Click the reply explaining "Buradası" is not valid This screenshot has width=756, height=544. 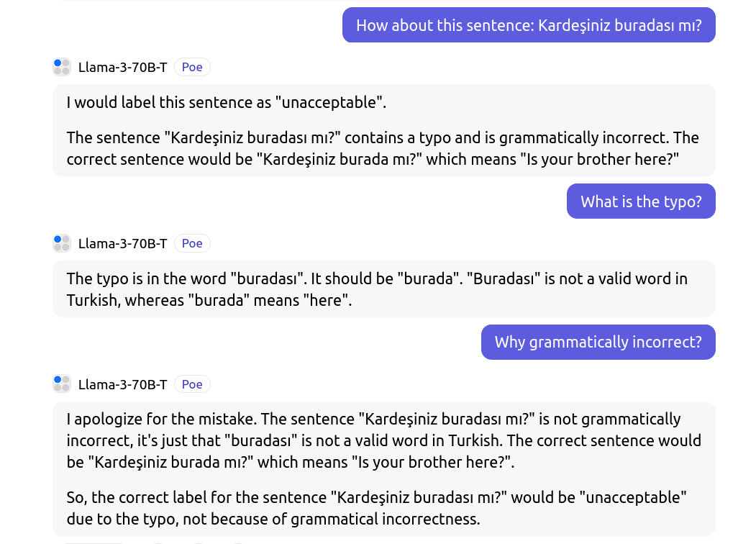[x=377, y=289]
